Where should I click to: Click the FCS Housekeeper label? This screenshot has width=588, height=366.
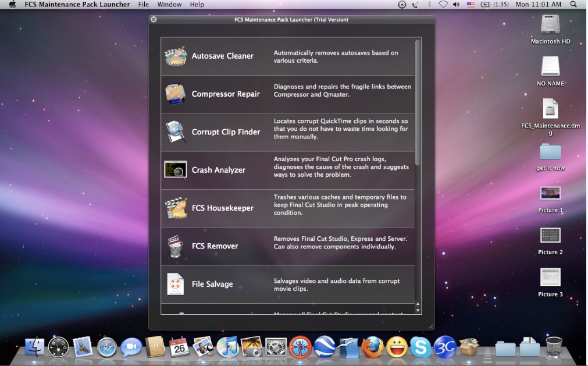click(223, 208)
